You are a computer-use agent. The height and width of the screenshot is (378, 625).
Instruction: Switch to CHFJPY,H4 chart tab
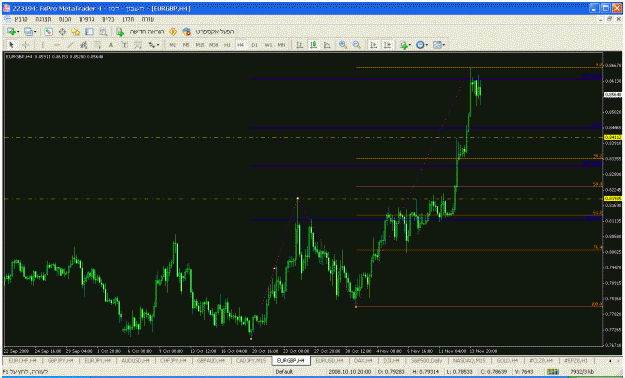[173, 360]
